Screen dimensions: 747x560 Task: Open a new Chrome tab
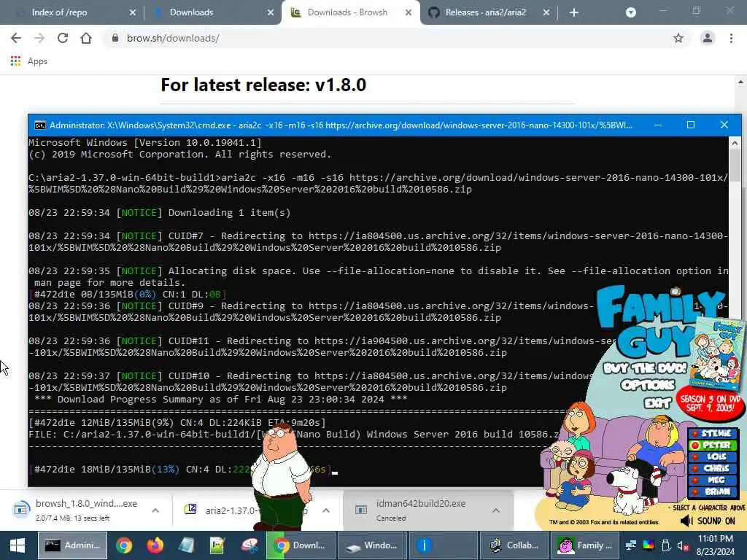[x=574, y=12]
